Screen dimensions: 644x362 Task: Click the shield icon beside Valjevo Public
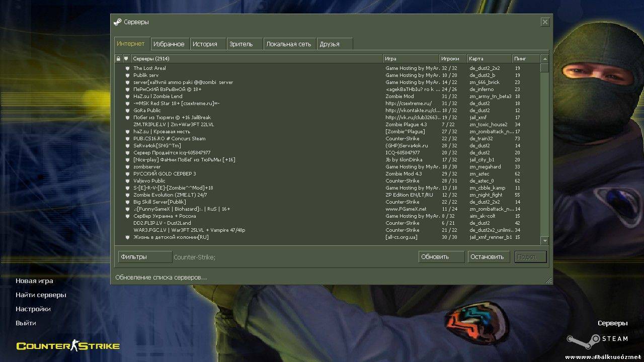click(127, 181)
